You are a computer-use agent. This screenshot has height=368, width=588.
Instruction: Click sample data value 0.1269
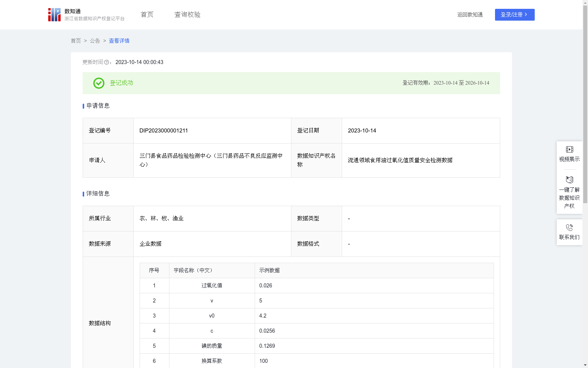pyautogui.click(x=267, y=346)
